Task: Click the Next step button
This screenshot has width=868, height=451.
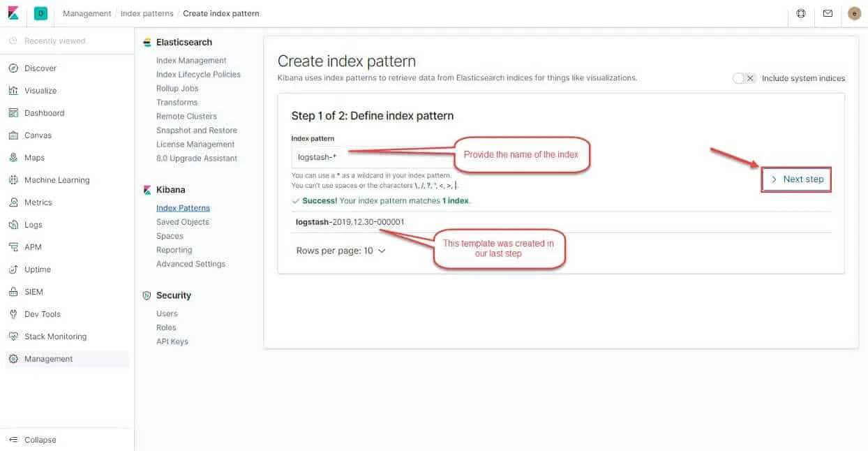Action: tap(796, 179)
